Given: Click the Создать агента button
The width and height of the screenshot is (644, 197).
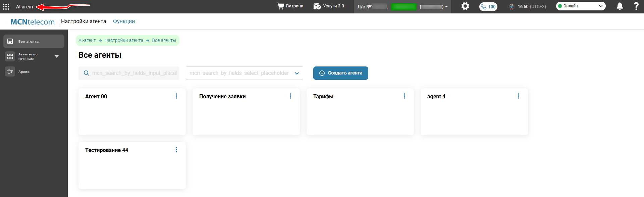Looking at the screenshot, I should pyautogui.click(x=341, y=73).
